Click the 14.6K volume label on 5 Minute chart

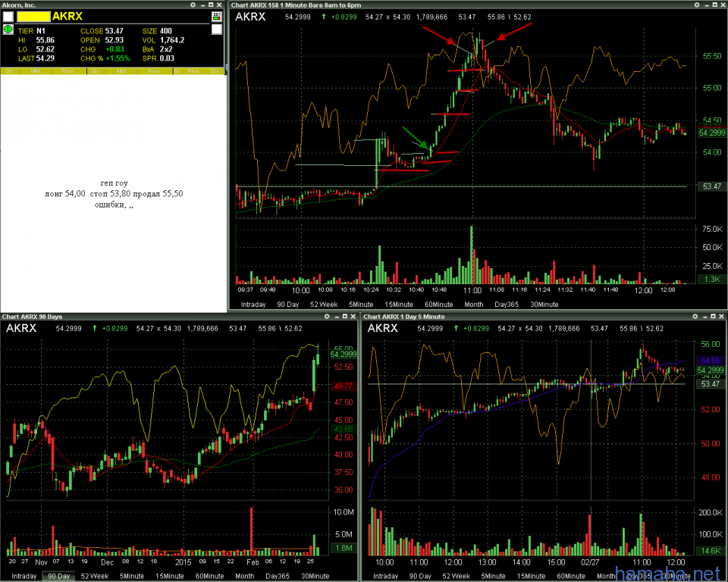click(711, 550)
